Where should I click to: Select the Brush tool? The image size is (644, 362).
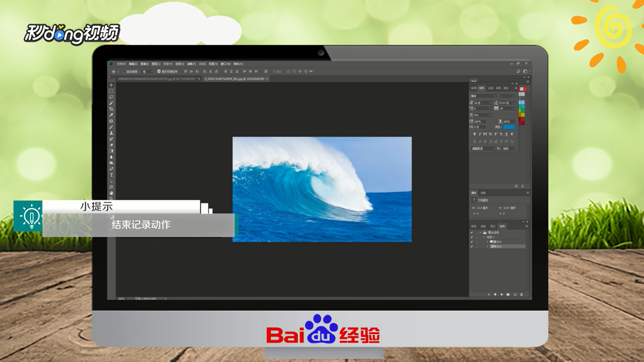pos(111,127)
